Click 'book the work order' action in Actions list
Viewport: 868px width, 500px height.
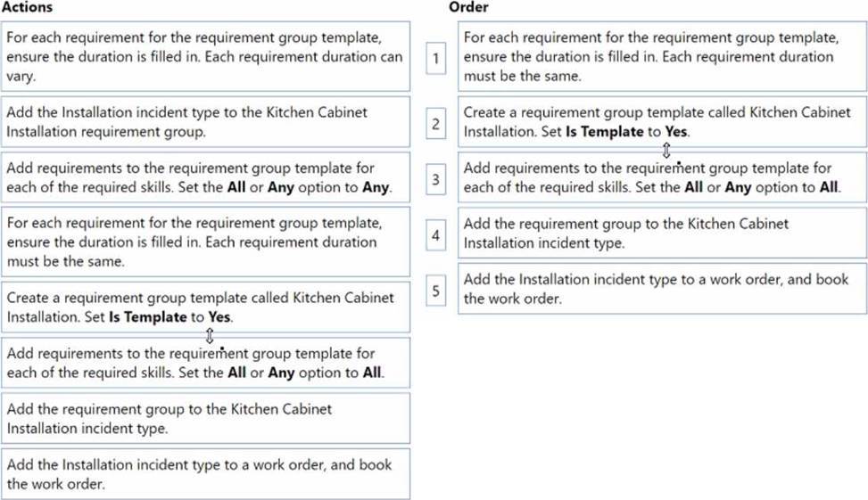click(x=205, y=474)
